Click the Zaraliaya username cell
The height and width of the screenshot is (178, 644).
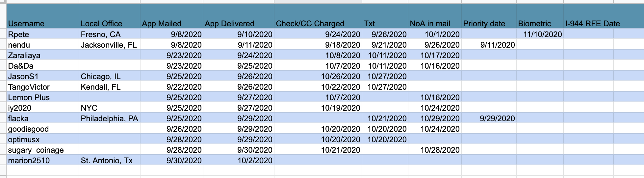coord(43,55)
